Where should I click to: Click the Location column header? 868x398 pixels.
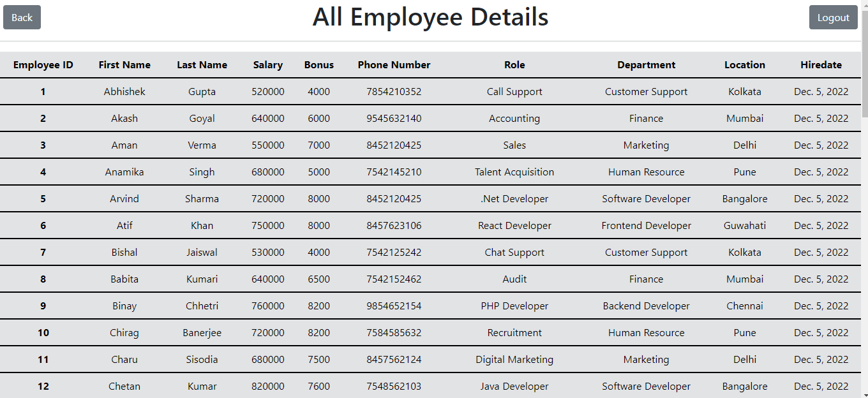click(x=745, y=65)
